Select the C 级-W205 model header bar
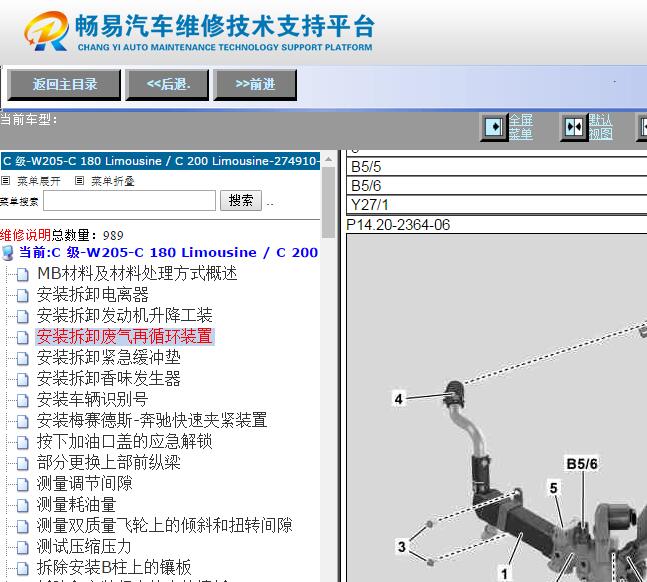 click(x=161, y=161)
